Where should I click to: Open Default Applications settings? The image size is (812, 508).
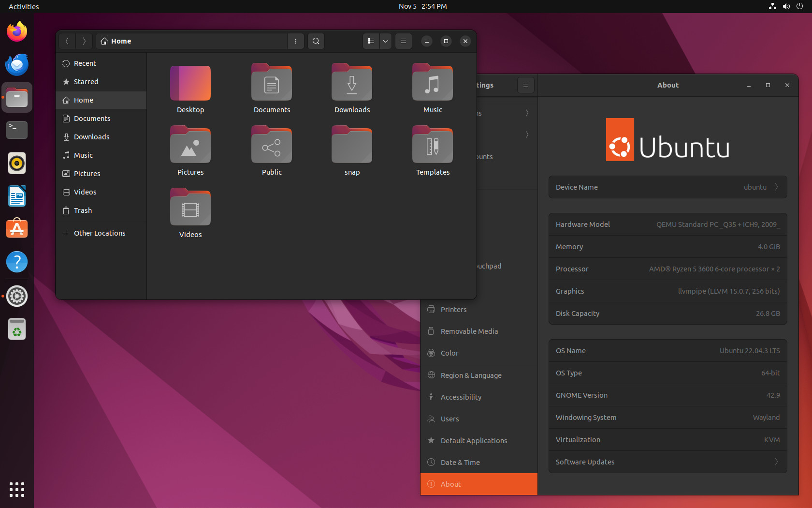tap(474, 440)
